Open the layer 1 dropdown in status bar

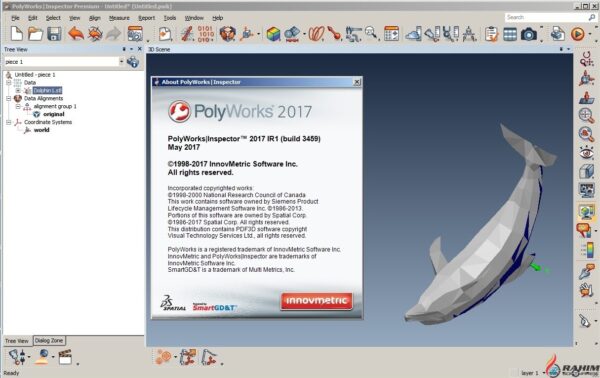(x=544, y=373)
